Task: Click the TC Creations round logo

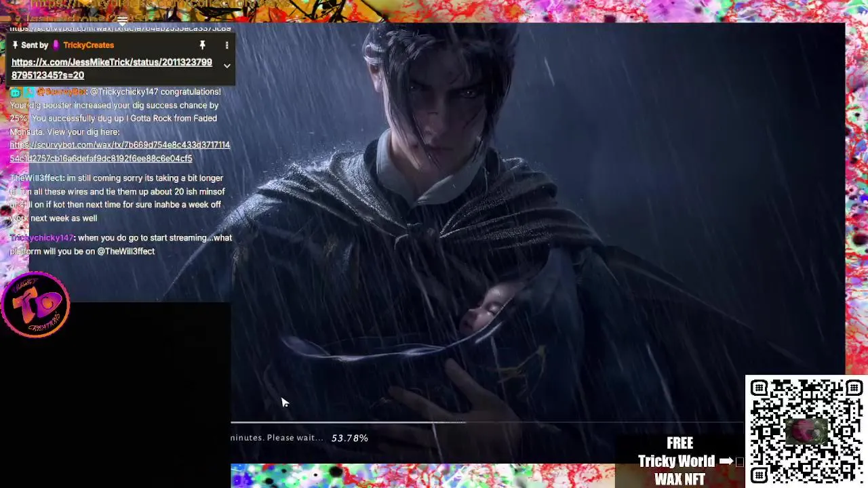Action: pos(35,304)
